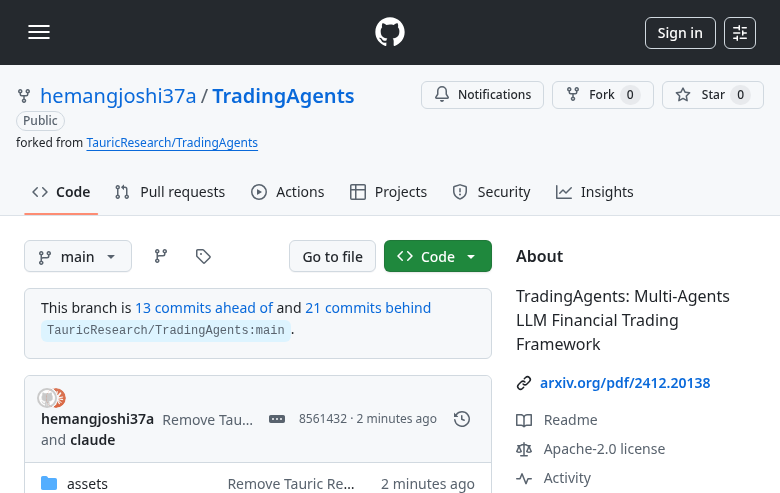Open commit history clock icon

pyautogui.click(x=462, y=419)
